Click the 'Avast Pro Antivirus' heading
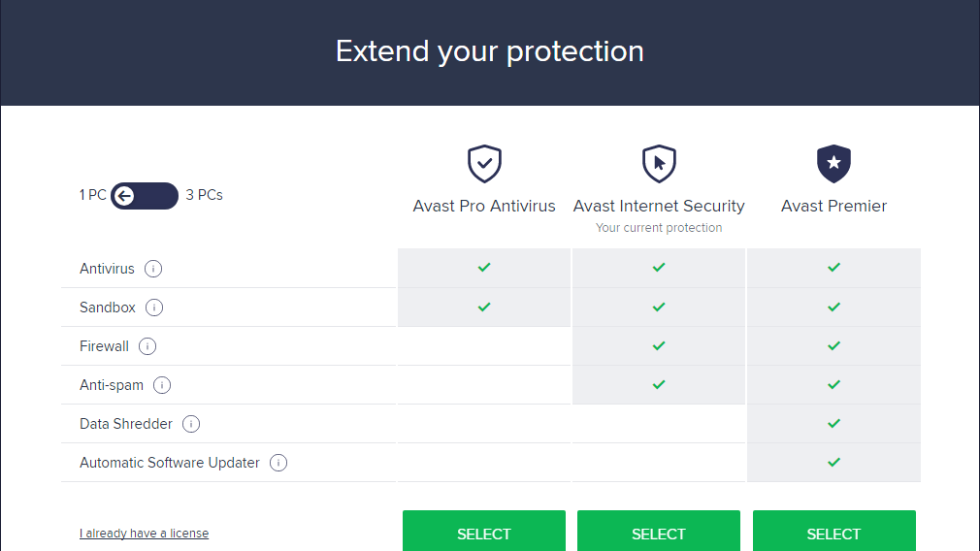This screenshot has width=980, height=551. click(484, 206)
